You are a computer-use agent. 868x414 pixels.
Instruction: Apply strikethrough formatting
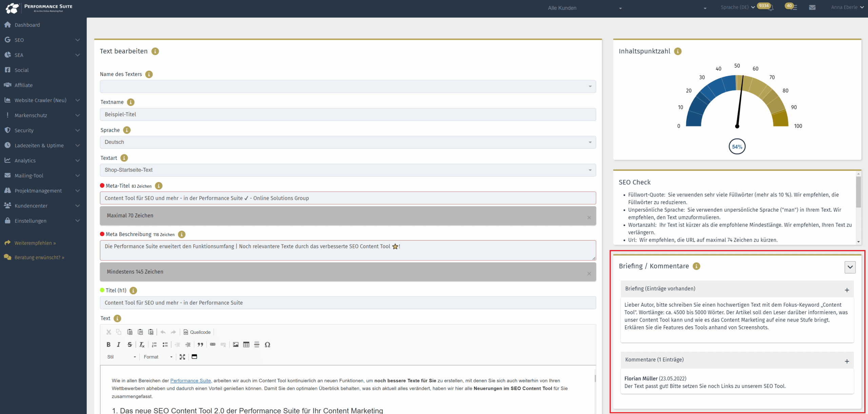point(130,344)
